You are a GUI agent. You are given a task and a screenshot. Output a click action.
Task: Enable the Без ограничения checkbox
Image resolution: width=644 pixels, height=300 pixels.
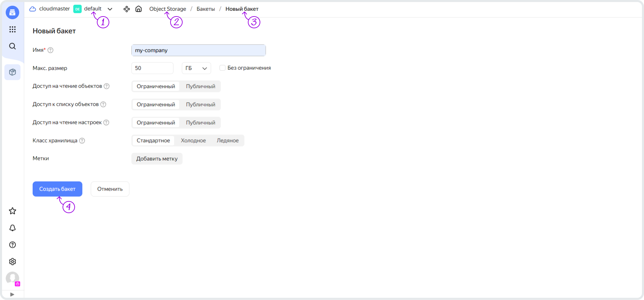[x=222, y=68]
